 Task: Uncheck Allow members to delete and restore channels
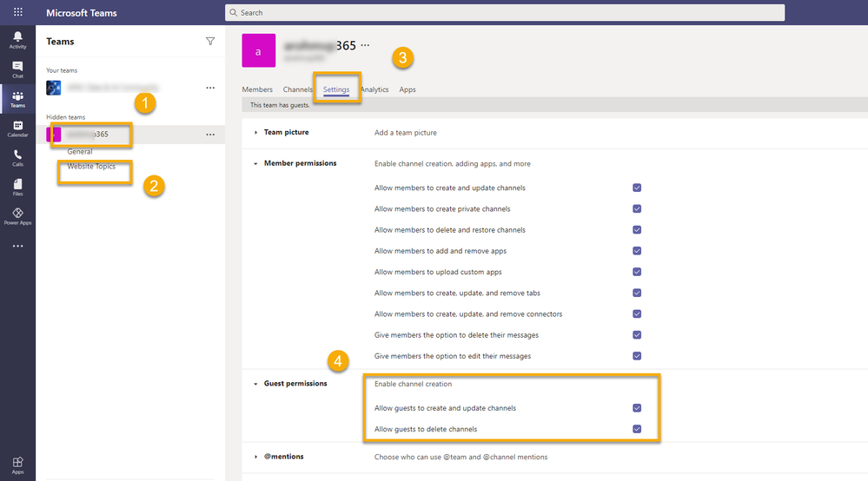click(637, 230)
